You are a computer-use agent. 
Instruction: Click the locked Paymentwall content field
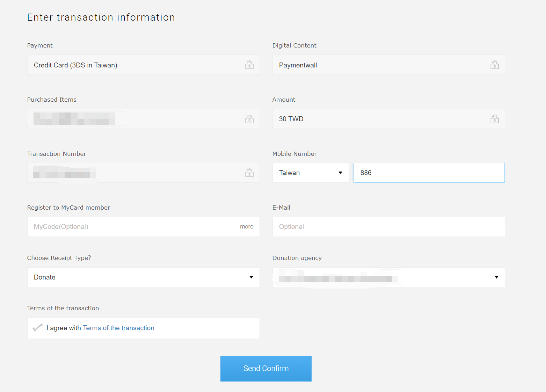tap(381, 65)
